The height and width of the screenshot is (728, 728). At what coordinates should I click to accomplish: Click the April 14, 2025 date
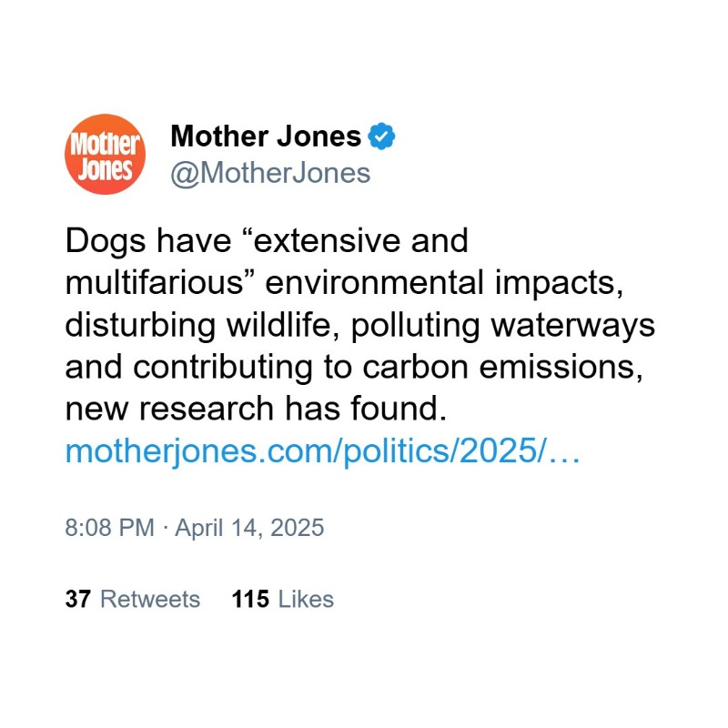coord(249,528)
